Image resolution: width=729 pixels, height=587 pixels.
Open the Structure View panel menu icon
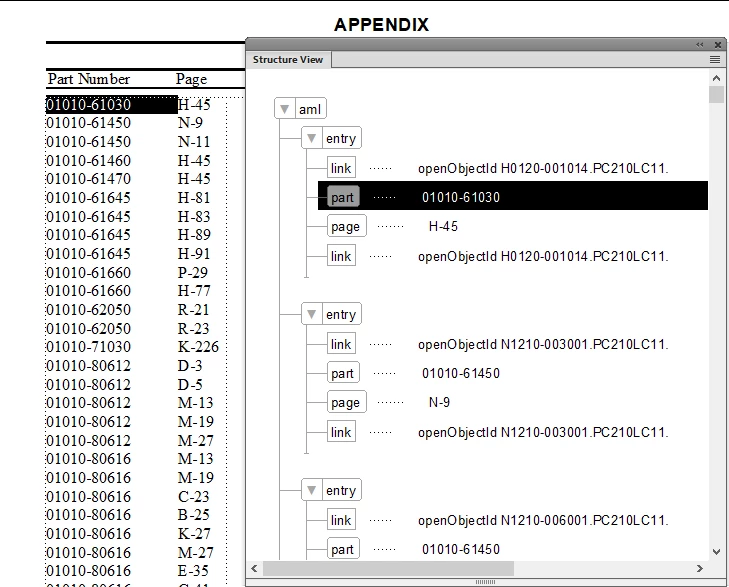(715, 59)
